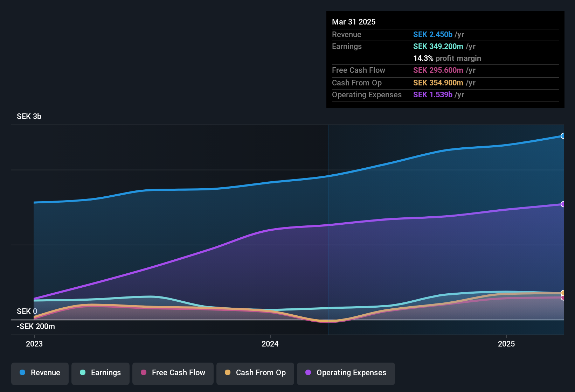Click the Free Cash Flow label in tooltip

[x=359, y=70]
